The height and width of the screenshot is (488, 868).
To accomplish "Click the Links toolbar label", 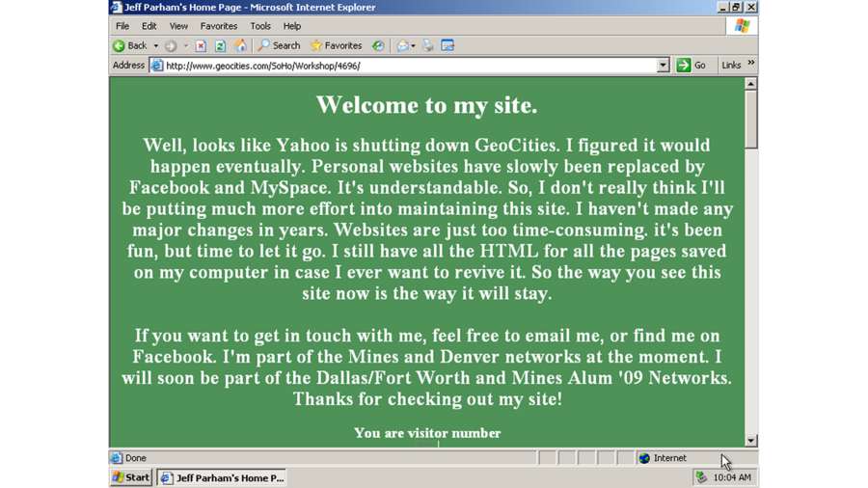I will coord(731,66).
